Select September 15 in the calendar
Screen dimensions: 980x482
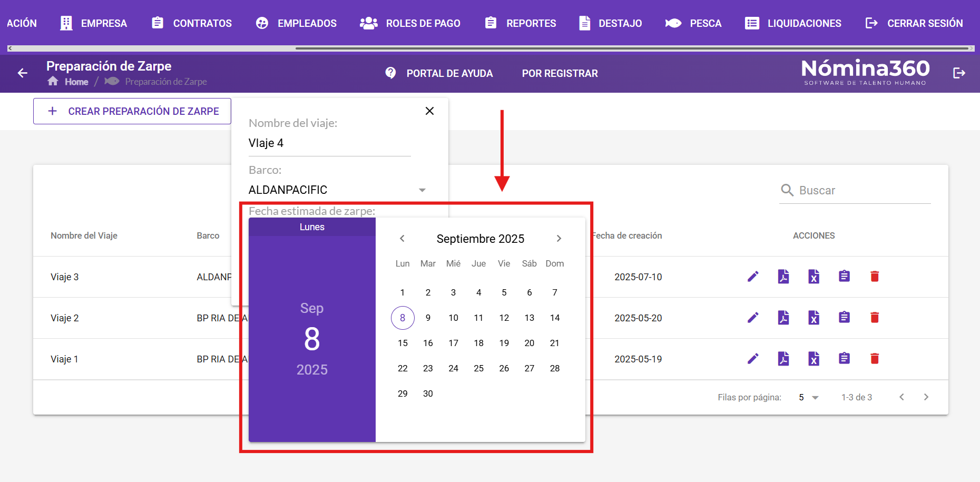[403, 343]
